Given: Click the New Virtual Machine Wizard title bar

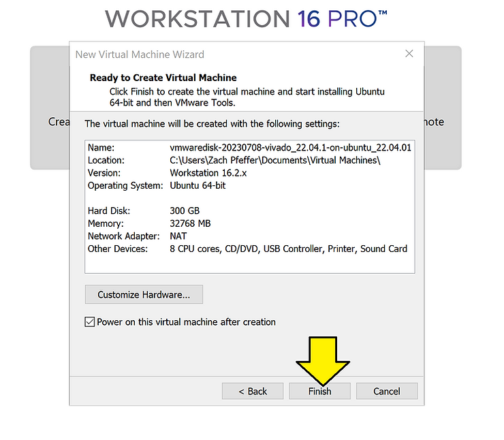Looking at the screenshot, I should [x=204, y=54].
